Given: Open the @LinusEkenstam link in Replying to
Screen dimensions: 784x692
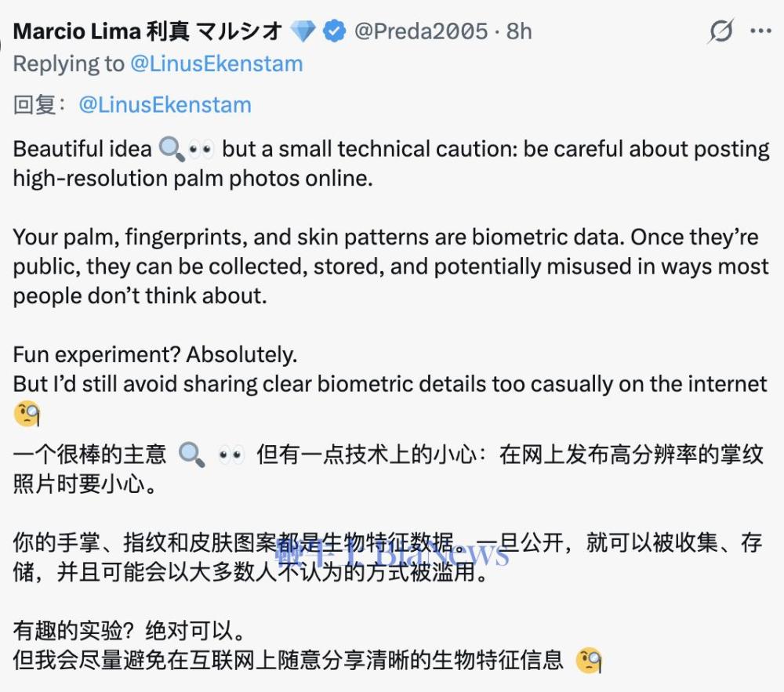Looking at the screenshot, I should click(x=218, y=63).
